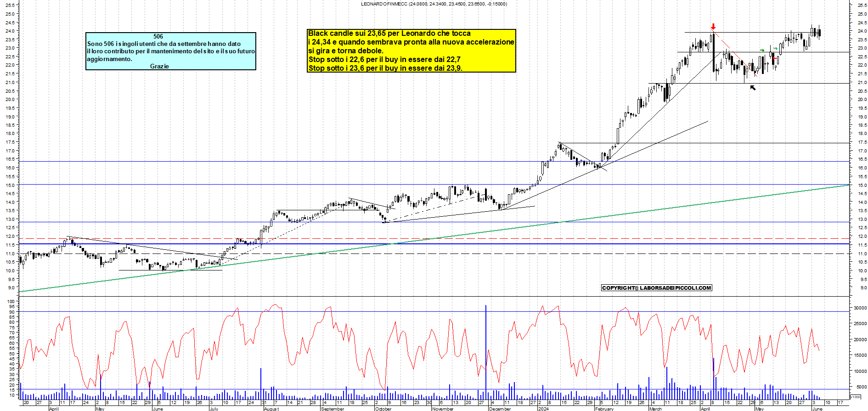Image resolution: width=868 pixels, height=411 pixels.
Task: Click the 15000 volume scale label
Action: (x=860, y=355)
